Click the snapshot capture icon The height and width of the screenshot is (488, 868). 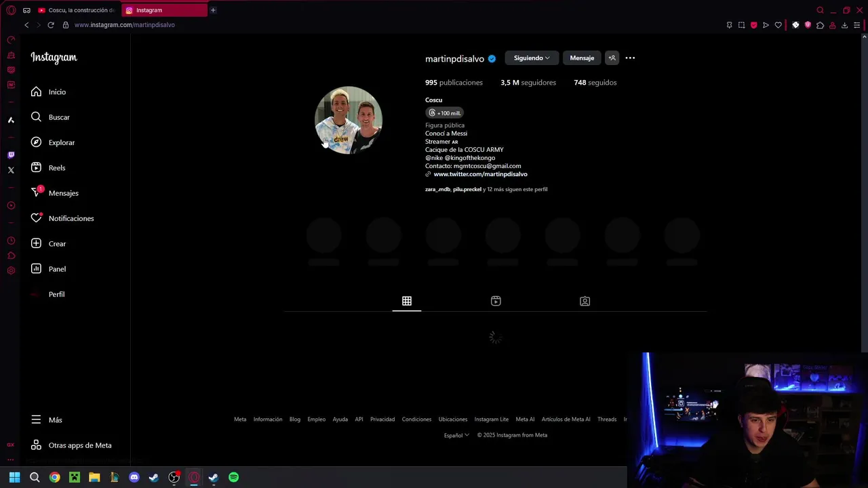click(x=741, y=25)
